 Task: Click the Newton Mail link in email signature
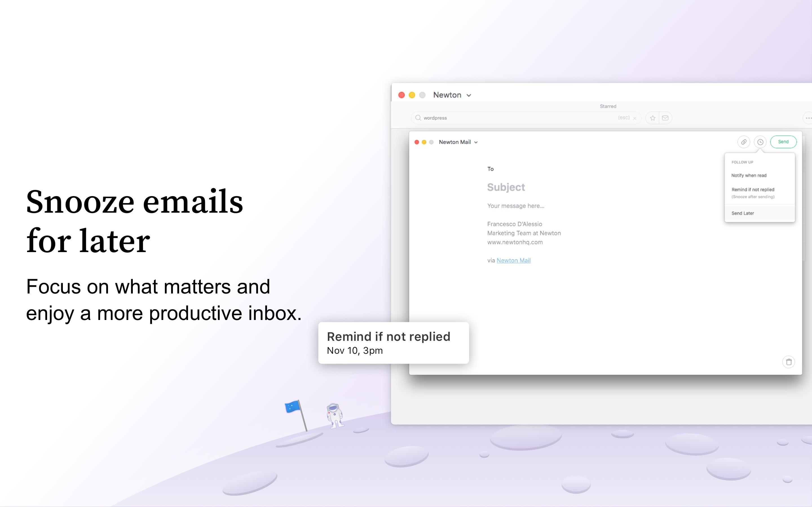click(513, 261)
